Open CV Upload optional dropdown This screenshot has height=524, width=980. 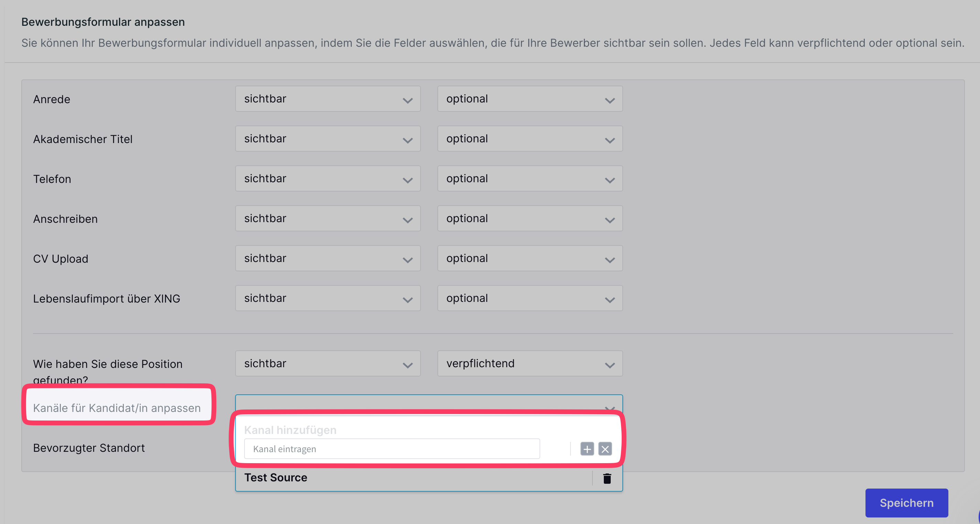click(530, 258)
